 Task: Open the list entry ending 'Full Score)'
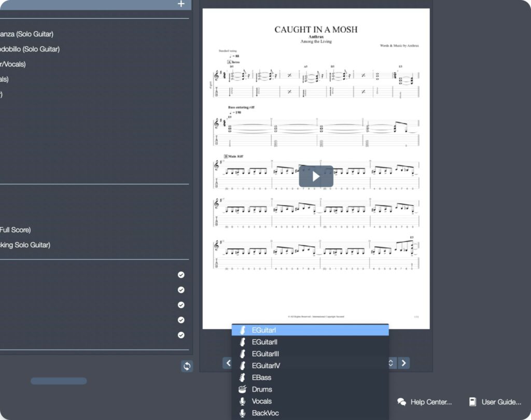click(15, 230)
